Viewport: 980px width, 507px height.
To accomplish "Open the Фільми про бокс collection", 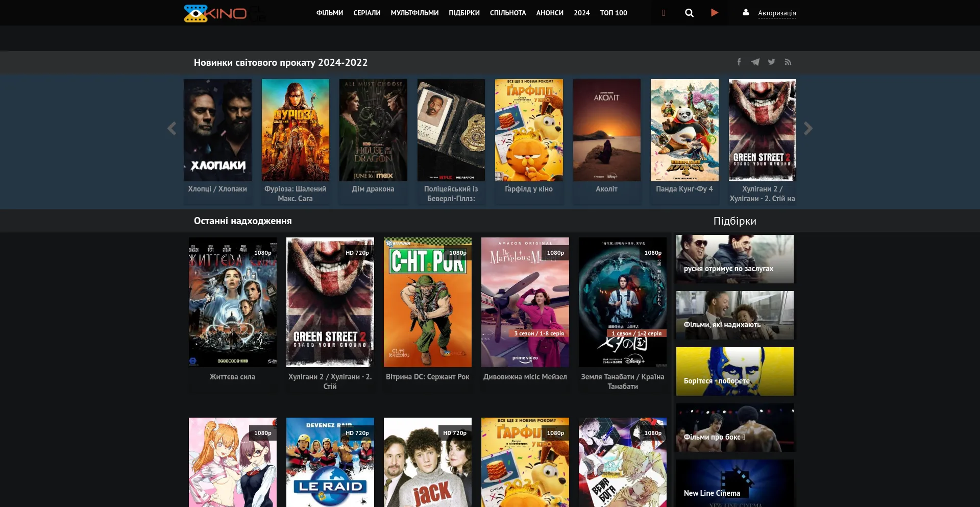I will click(x=735, y=427).
